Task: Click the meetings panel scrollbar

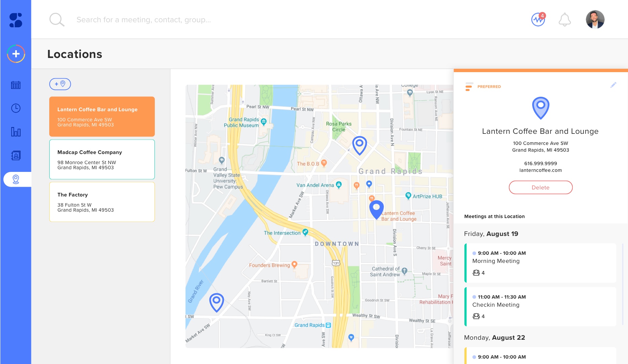Action: point(623,284)
